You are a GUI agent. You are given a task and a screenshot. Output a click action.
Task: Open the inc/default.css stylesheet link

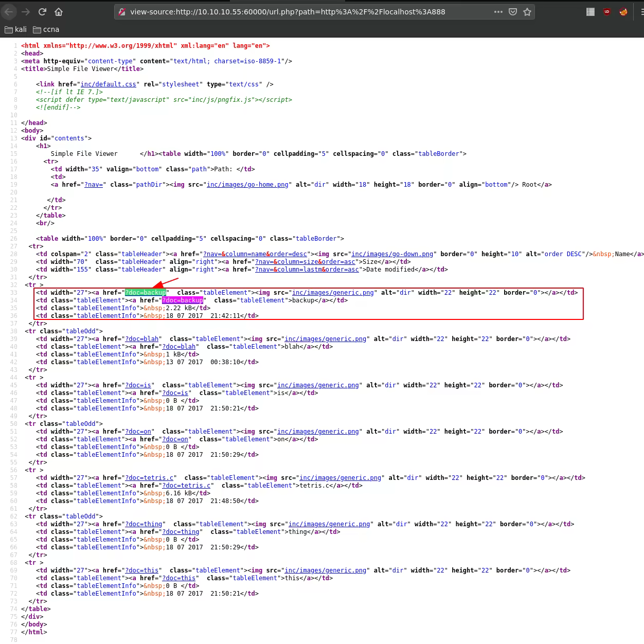pyautogui.click(x=108, y=84)
